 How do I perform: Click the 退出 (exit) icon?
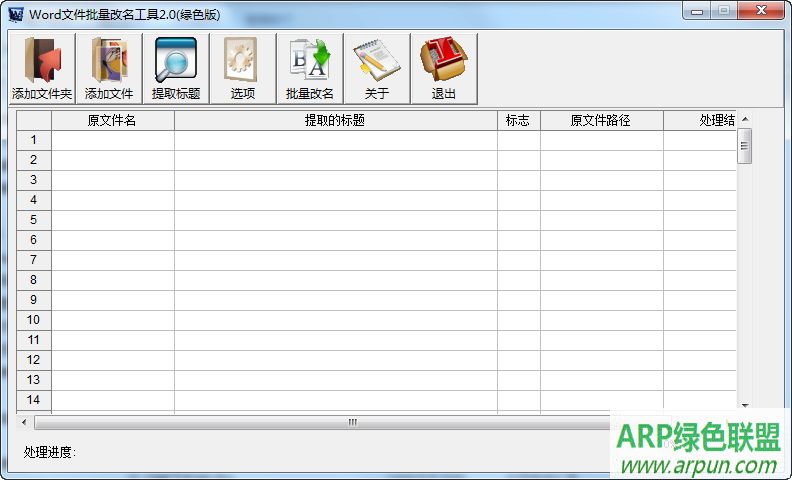coord(444,69)
